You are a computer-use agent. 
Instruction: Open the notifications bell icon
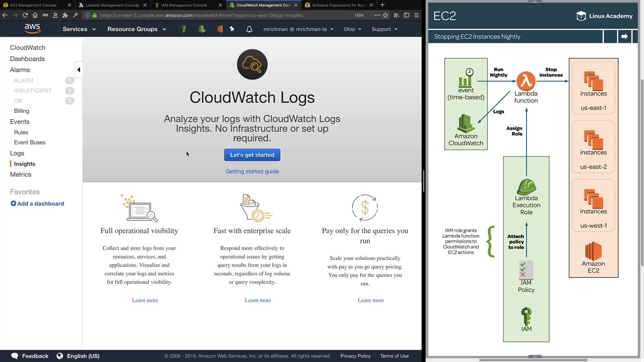coord(249,29)
